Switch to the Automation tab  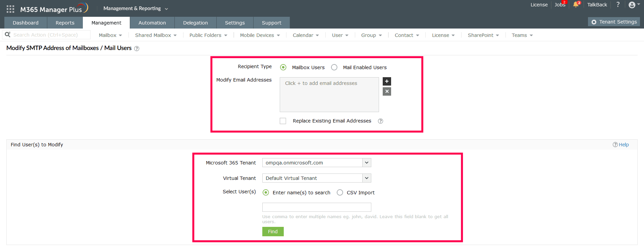(152, 23)
